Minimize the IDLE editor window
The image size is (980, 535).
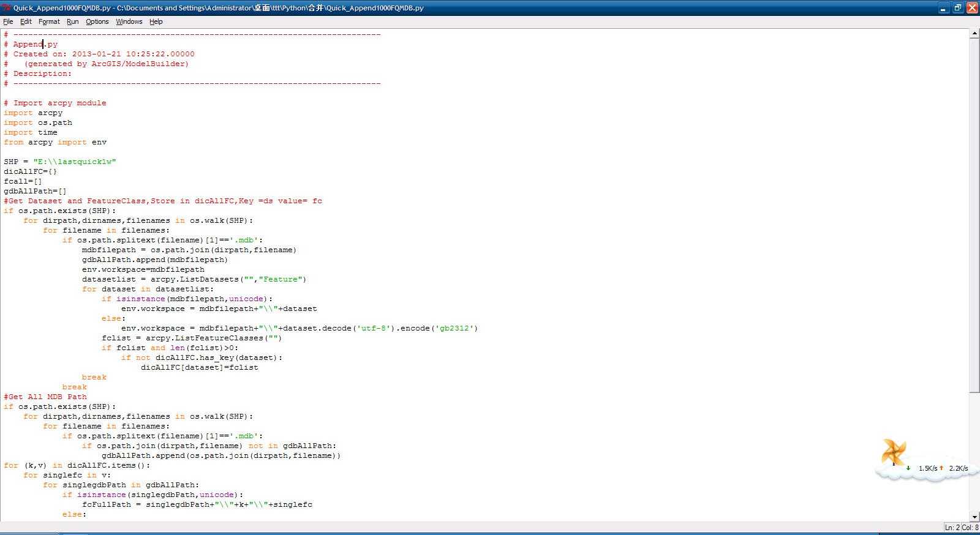(x=944, y=8)
